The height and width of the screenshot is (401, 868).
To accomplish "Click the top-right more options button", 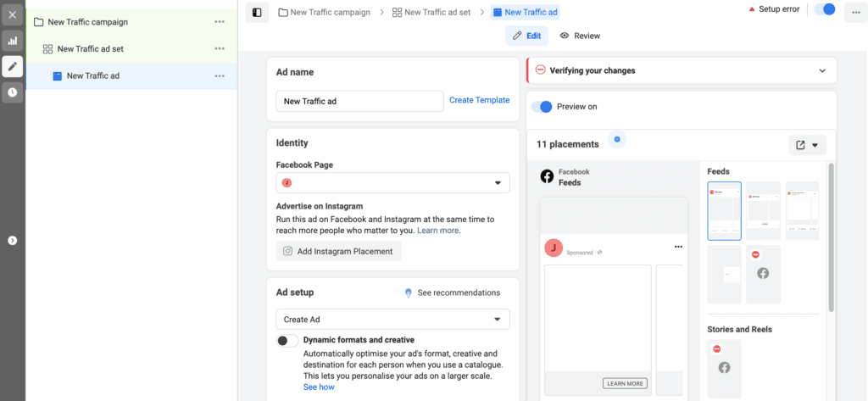I will click(852, 13).
